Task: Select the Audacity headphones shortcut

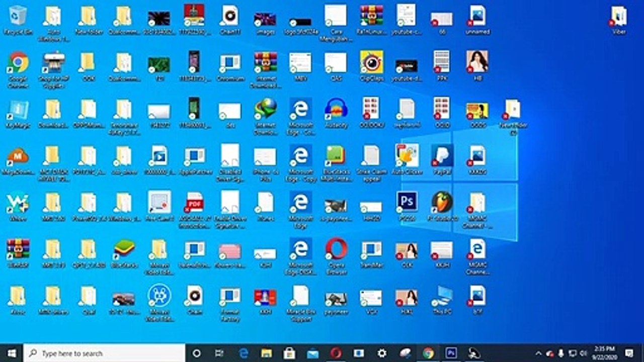Action: [336, 114]
